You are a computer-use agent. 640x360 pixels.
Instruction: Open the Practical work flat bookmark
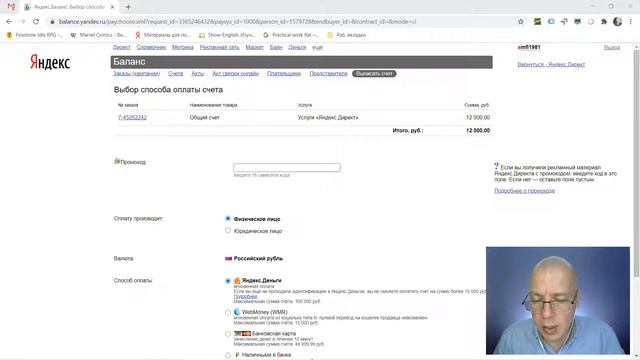291,35
